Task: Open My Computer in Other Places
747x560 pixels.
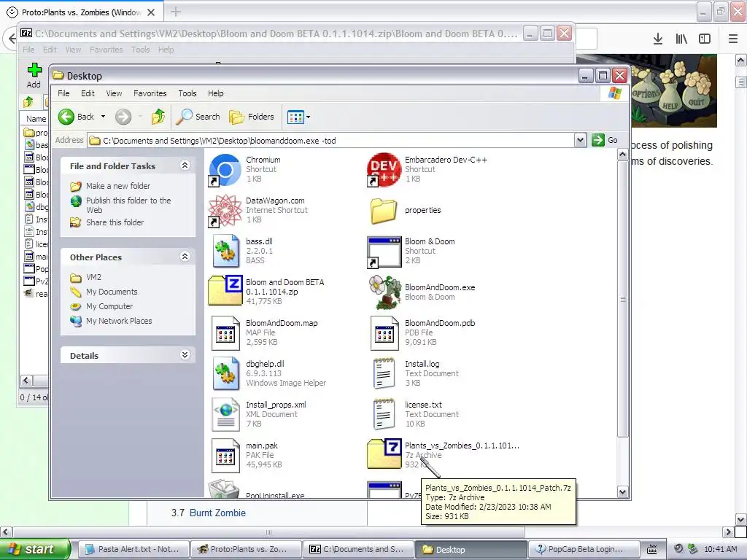Action: click(109, 306)
